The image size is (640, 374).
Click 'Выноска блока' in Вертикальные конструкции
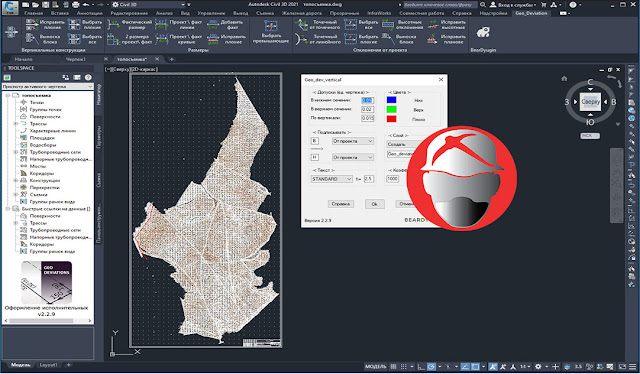(x=43, y=39)
